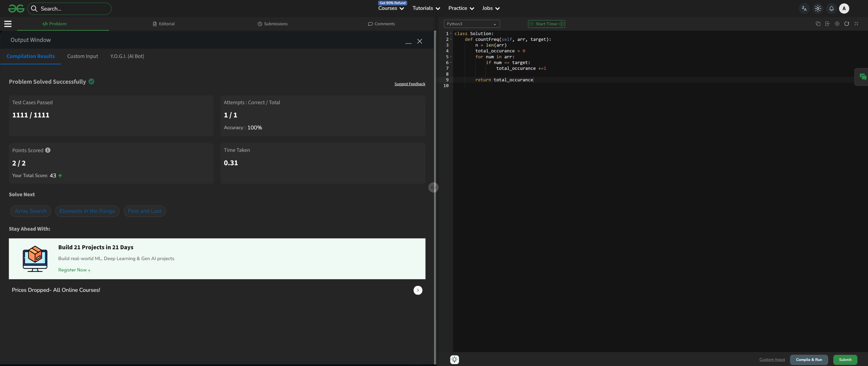Collapse code fold arrow on line 5
Image resolution: width=868 pixels, height=366 pixels.
pyautogui.click(x=451, y=57)
